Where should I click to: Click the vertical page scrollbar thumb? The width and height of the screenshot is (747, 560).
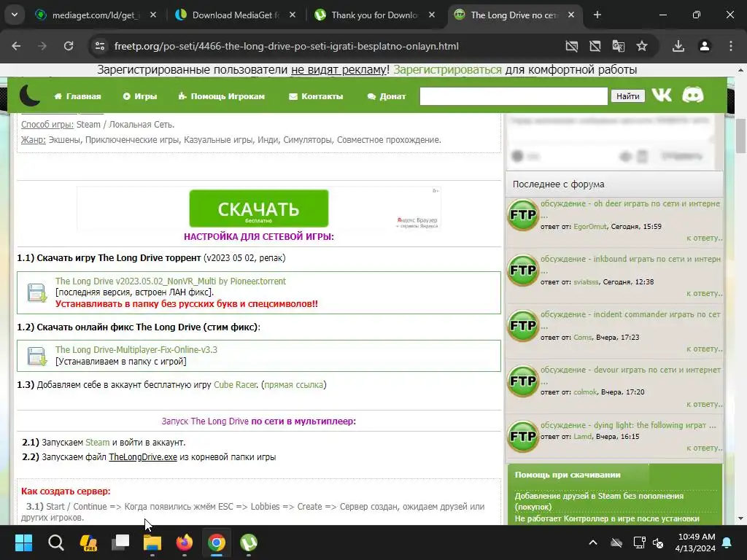click(x=740, y=136)
